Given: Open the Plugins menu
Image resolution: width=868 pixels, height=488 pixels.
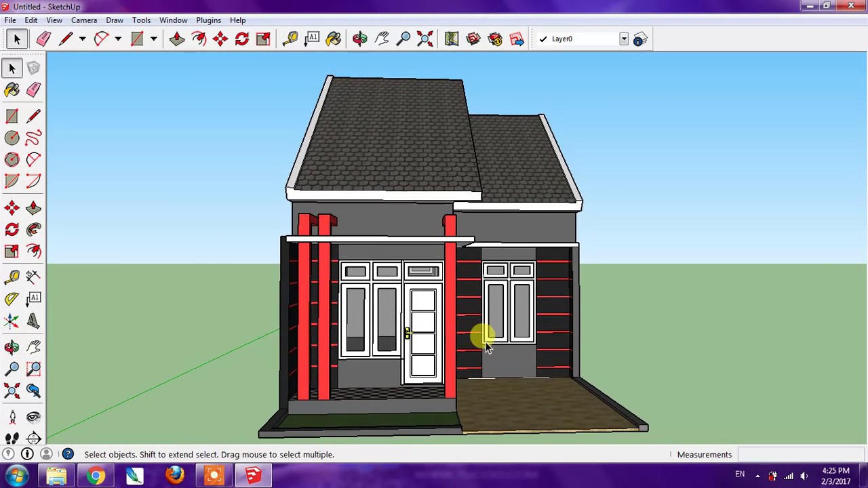Looking at the screenshot, I should pos(209,20).
